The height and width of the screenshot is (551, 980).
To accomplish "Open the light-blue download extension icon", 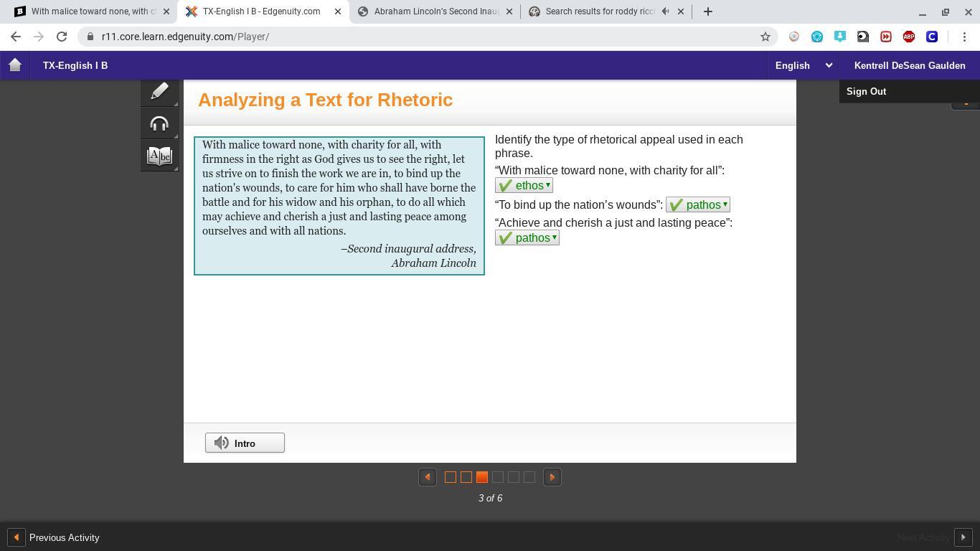I will 840,37.
